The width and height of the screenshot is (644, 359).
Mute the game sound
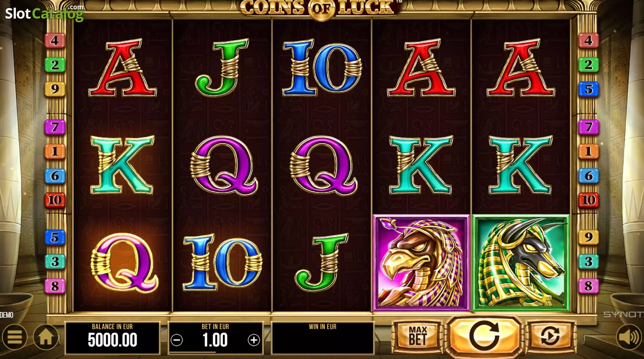tap(629, 337)
